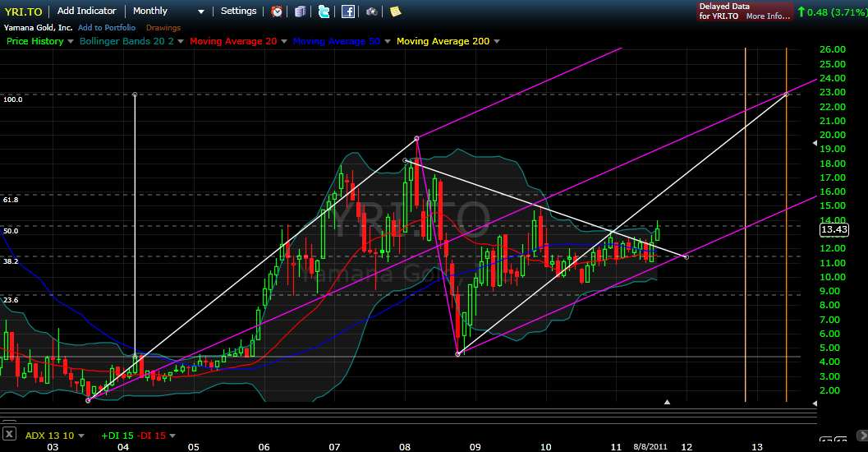Open the chart Settings menu
Image resolution: width=868 pixels, height=452 pixels.
point(239,11)
